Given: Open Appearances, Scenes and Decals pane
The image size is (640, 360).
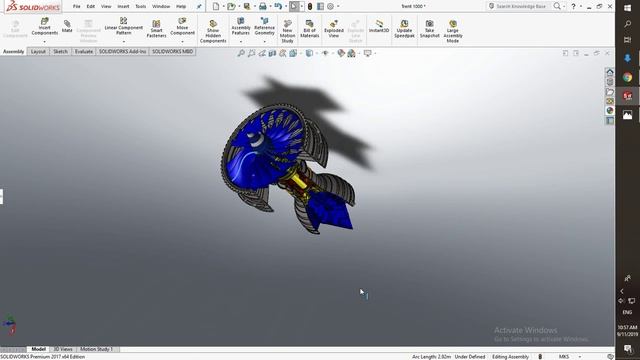Looking at the screenshot, I should pos(609,111).
